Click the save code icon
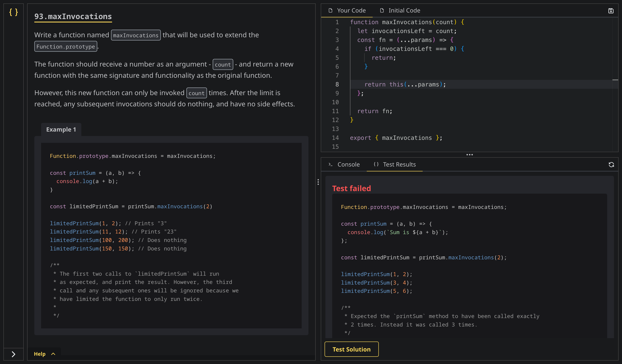 tap(611, 11)
